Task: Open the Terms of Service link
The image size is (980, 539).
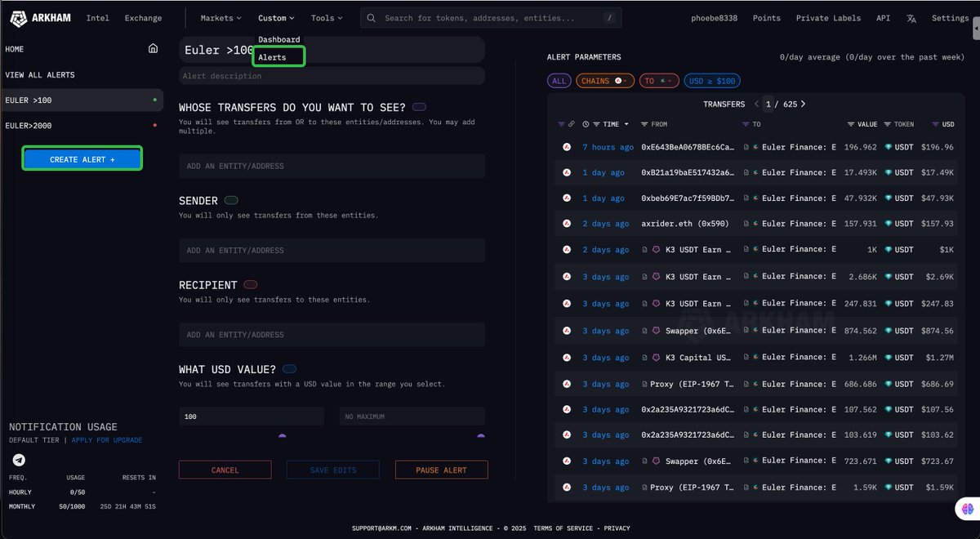Action: (563, 528)
